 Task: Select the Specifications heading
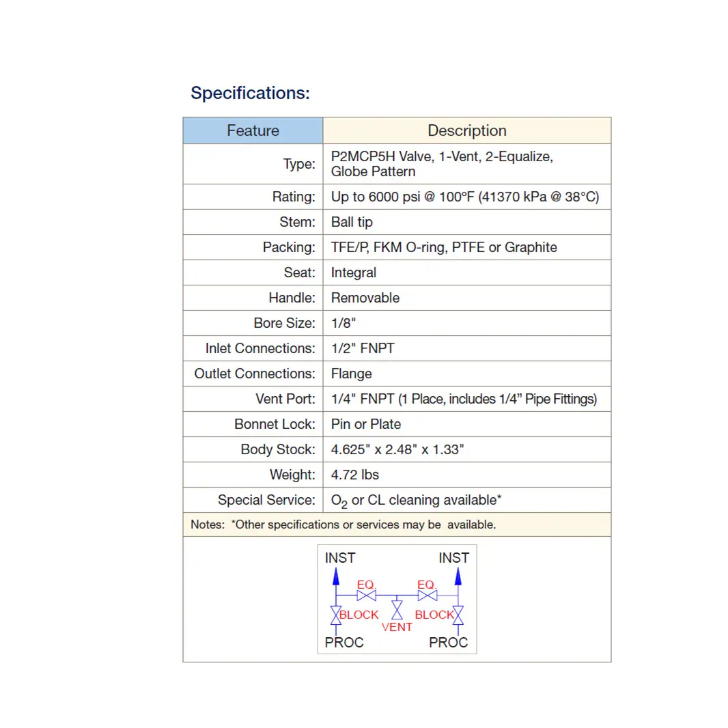click(250, 93)
